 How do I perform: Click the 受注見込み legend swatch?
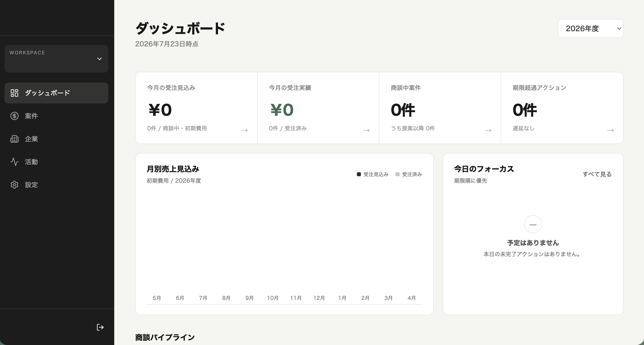pyautogui.click(x=359, y=174)
